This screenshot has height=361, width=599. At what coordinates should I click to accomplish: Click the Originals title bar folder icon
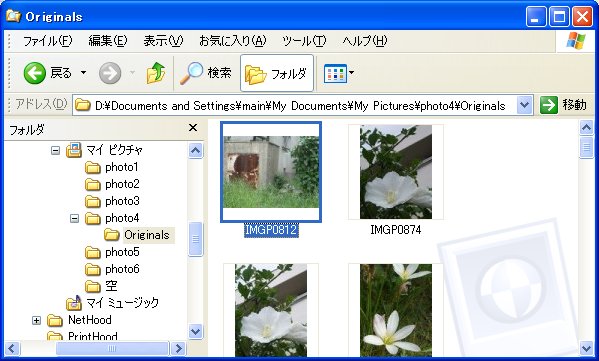(x=13, y=16)
